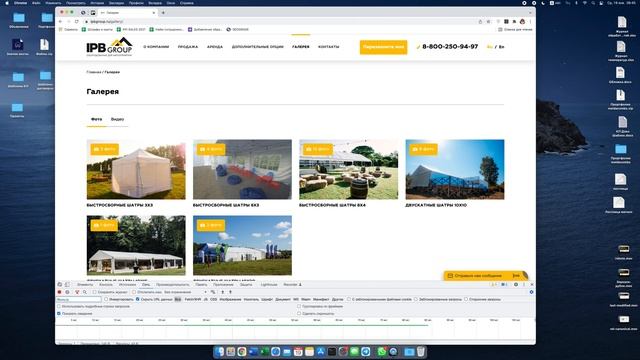Click the phone number 8-800-250-94-97
Screen dimensions: 640x360
click(450, 47)
